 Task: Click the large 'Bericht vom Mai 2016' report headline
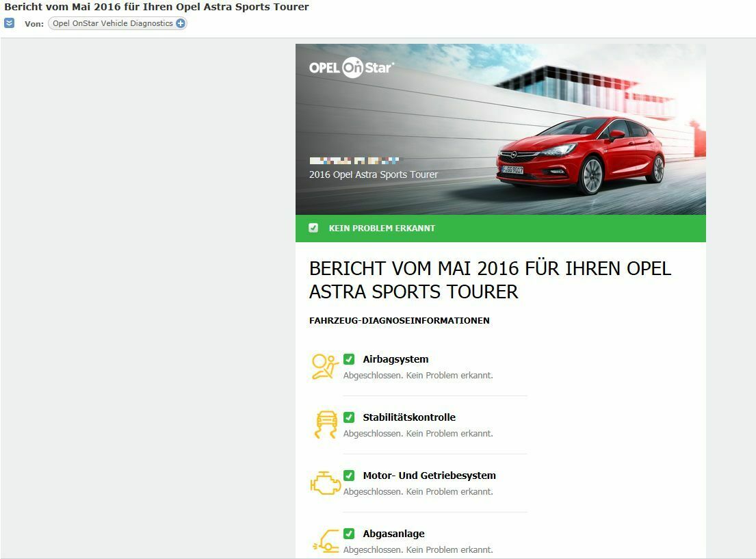[x=490, y=280]
